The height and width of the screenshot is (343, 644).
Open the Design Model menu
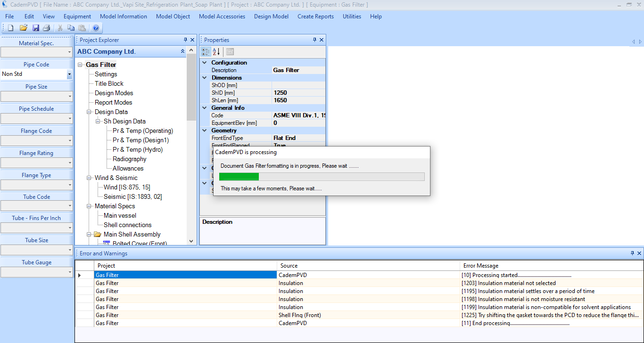pyautogui.click(x=271, y=16)
